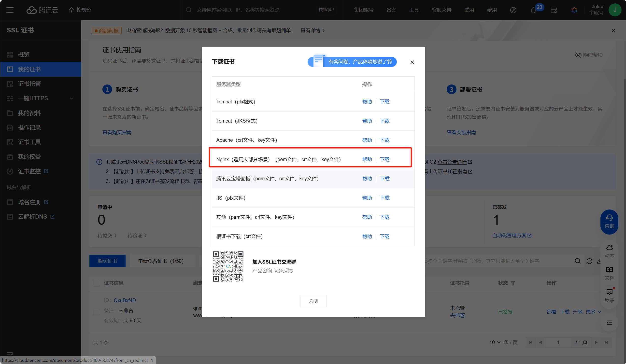Image resolution: width=626 pixels, height=364 pixels.
Task: Click 关闭 button in the download dialog
Action: (x=313, y=301)
